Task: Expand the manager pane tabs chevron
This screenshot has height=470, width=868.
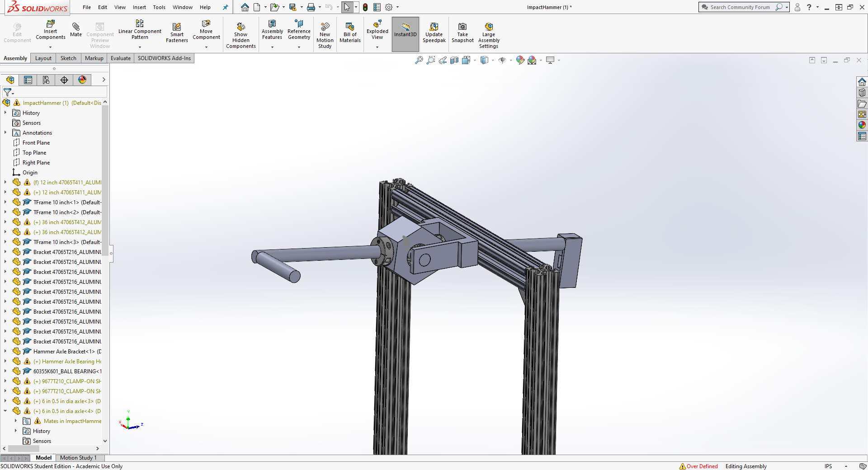Action: pos(104,80)
